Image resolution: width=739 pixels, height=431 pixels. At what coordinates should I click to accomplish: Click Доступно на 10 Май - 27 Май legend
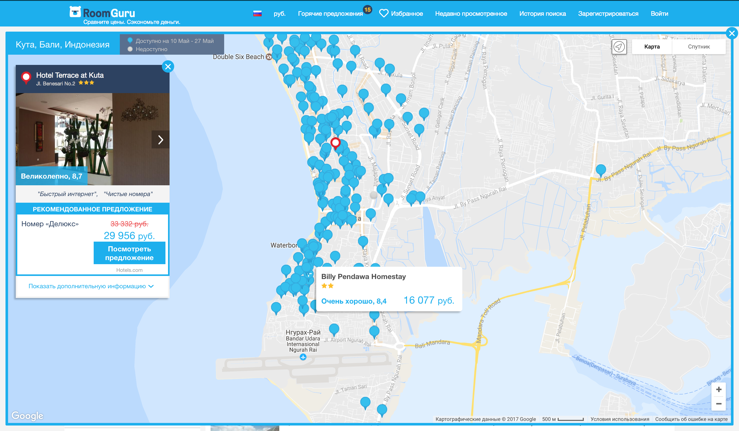coord(170,41)
